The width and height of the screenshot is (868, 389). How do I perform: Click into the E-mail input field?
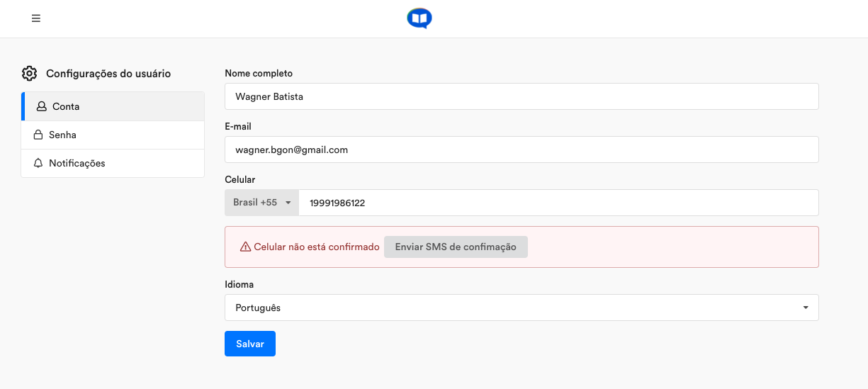[x=522, y=150]
